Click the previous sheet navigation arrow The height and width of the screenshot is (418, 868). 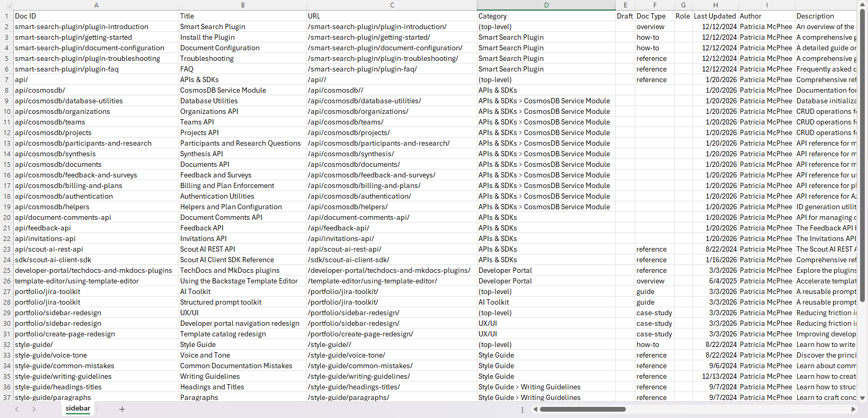click(17, 409)
